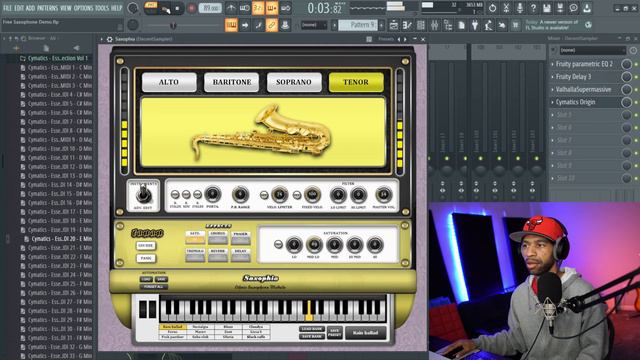
Task: Expand ValhallaSupermassive slot arrow
Action: (x=552, y=89)
